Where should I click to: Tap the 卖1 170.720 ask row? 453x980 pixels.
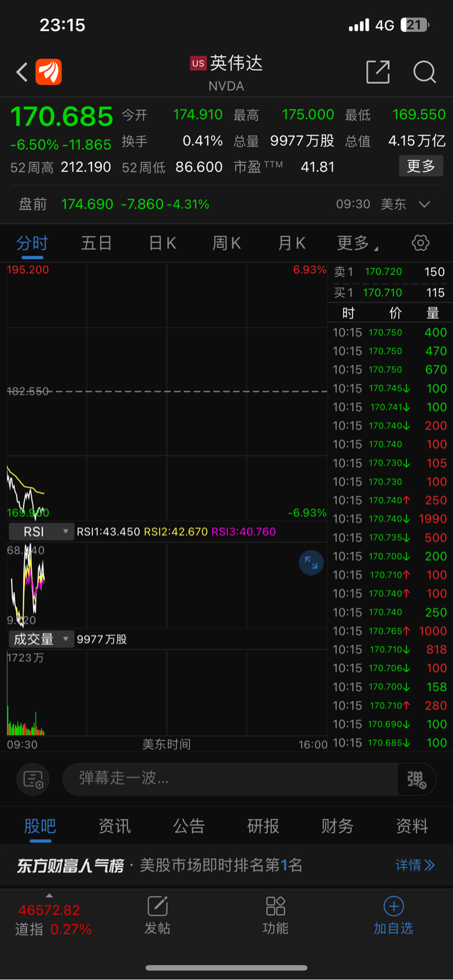(x=390, y=272)
